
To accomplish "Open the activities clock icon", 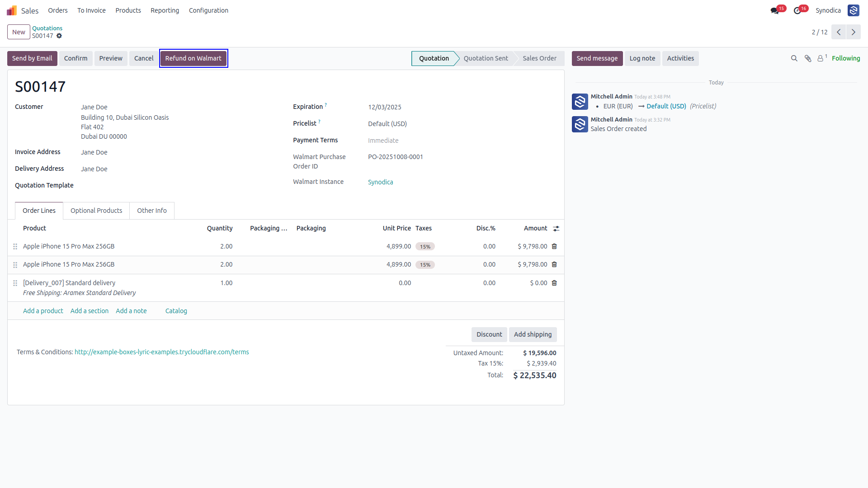I will tap(797, 10).
